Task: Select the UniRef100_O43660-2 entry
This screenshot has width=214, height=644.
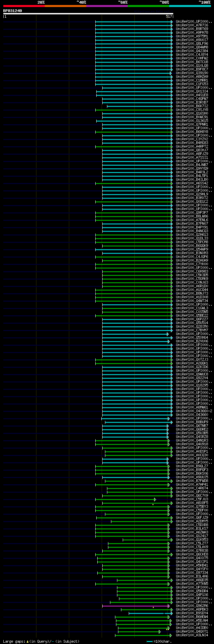Action: coord(194,411)
